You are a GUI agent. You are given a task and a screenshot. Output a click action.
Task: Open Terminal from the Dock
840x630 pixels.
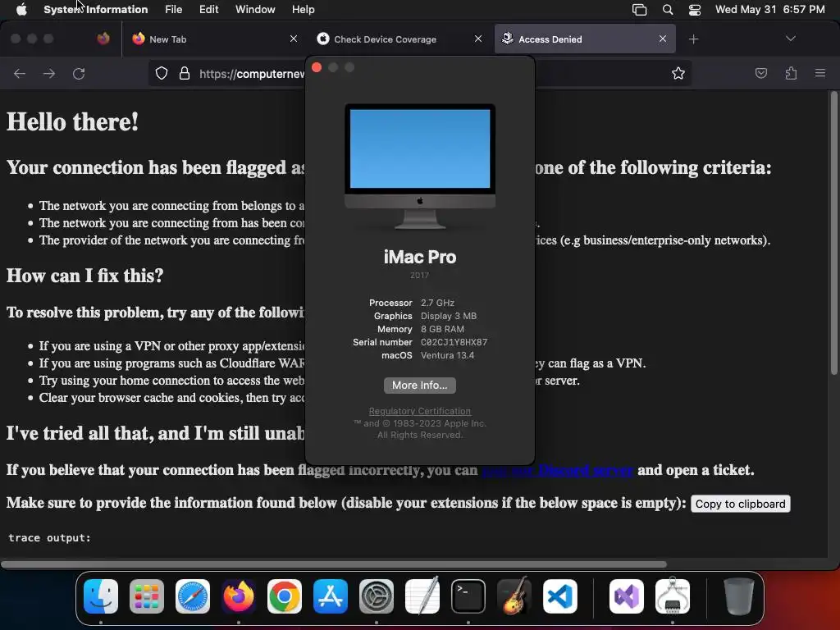pos(468,596)
